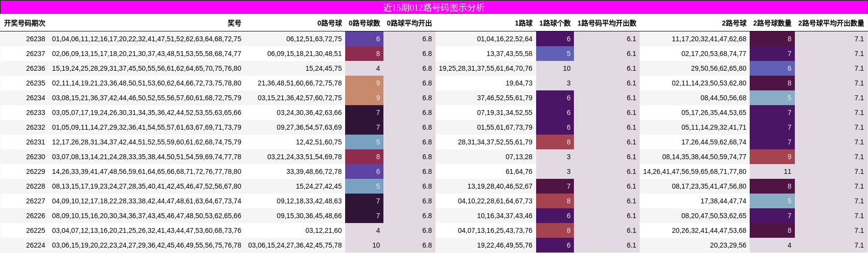Click the 2路号球数量 column header
868x253 pixels.
point(772,23)
